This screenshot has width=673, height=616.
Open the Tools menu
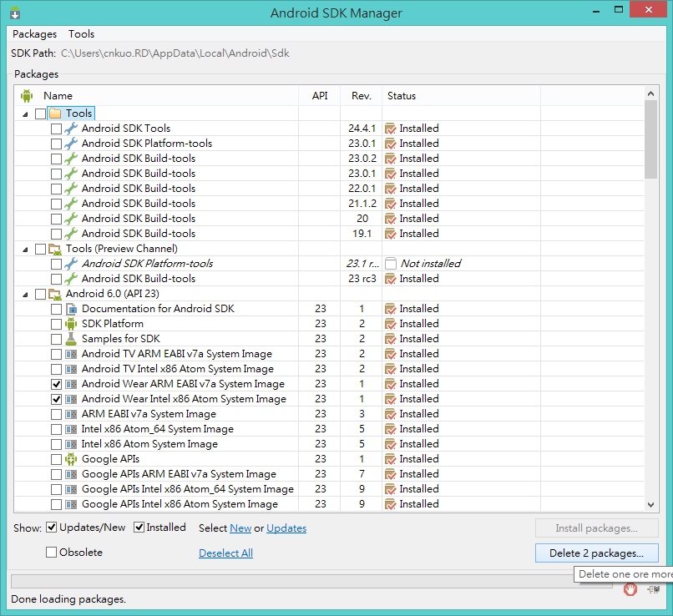(x=81, y=34)
